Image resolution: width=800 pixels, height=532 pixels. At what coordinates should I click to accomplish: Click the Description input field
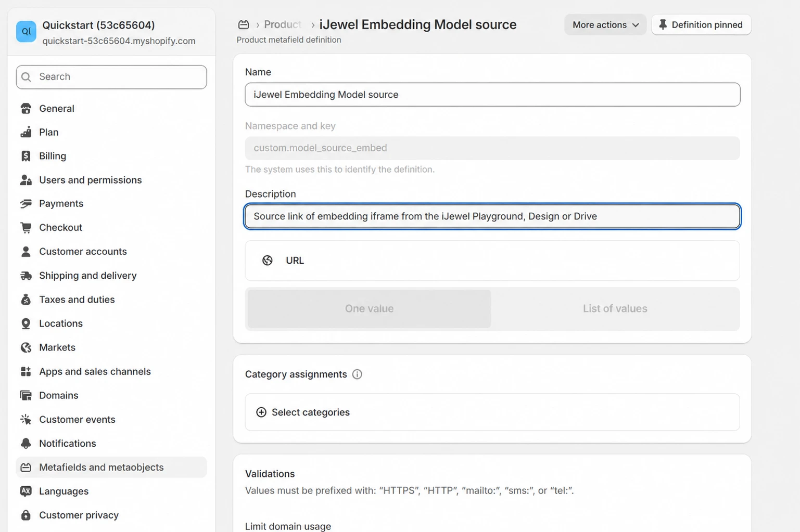click(x=492, y=216)
